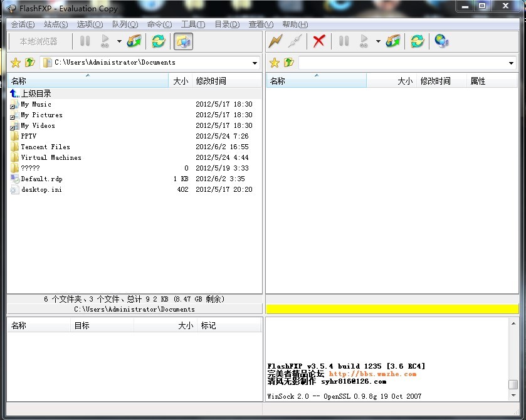Click the globe switch-browser icon on right
This screenshot has height=420, width=526.
[x=441, y=41]
